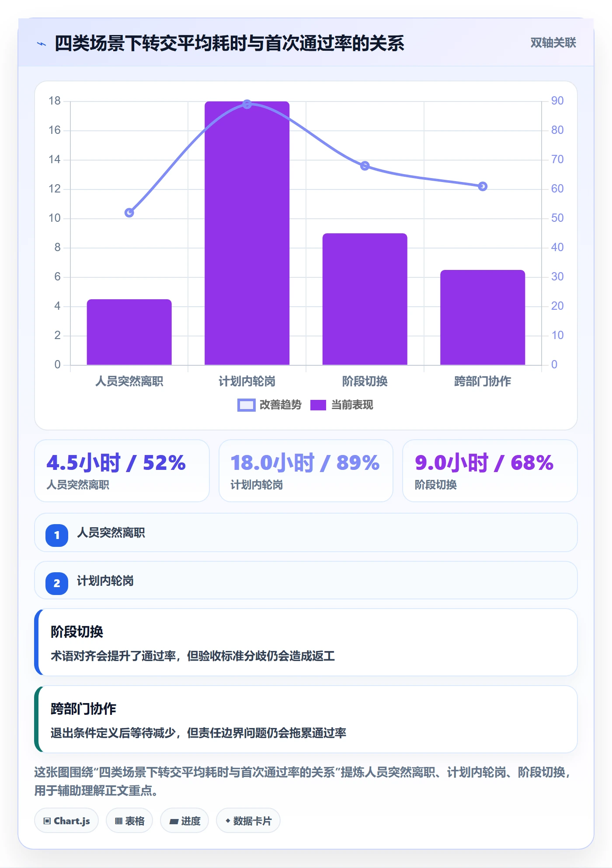Click the 表格 tag
The image size is (612, 868).
coord(129,821)
